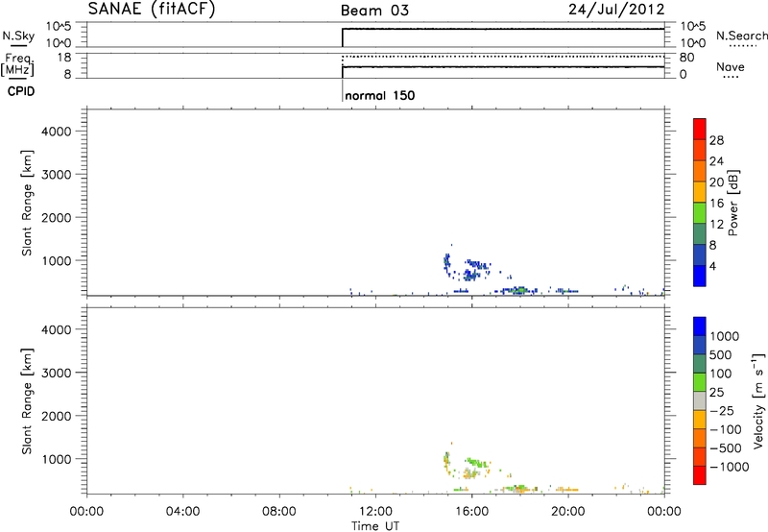Click the velocity panel Slant Range label
768x532 pixels.
pos(27,401)
